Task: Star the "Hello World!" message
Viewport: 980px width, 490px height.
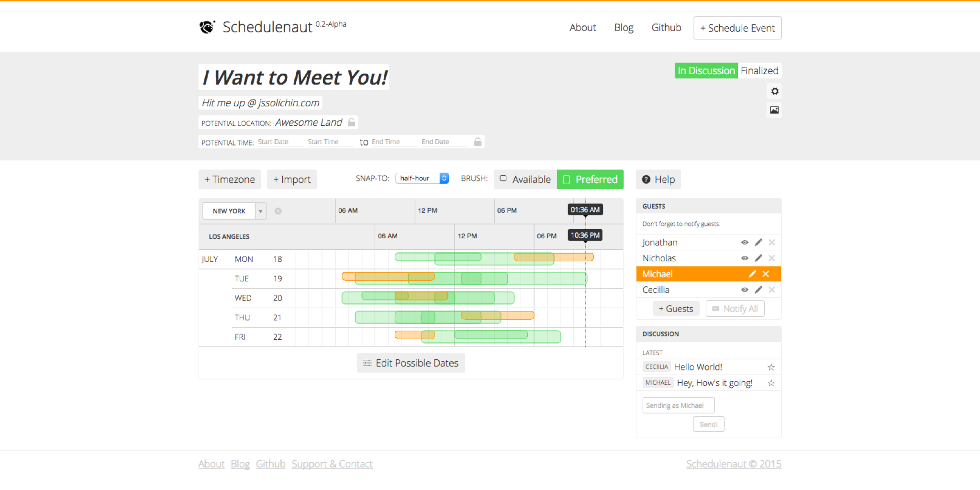Action: point(771,367)
